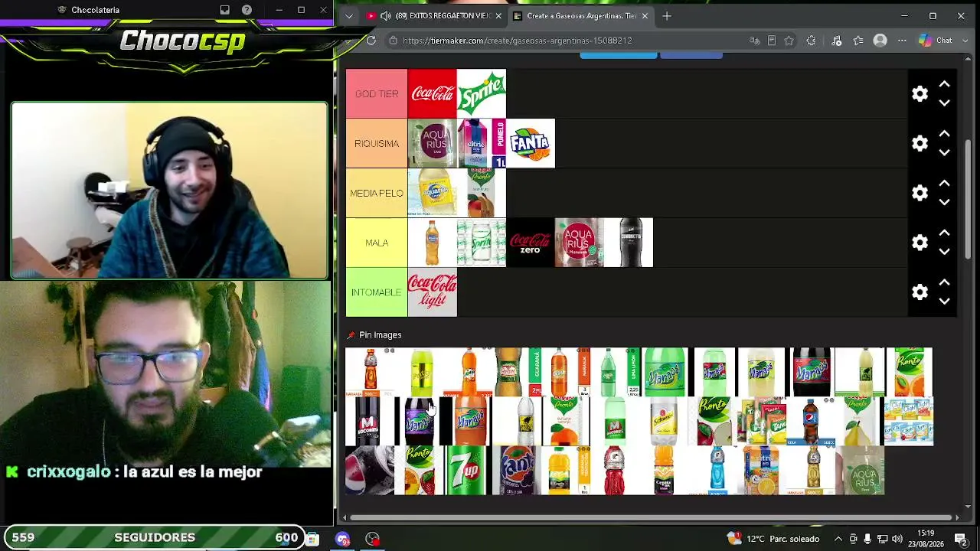Click the network icon in system tray
This screenshot has height=551, width=980.
click(882, 539)
